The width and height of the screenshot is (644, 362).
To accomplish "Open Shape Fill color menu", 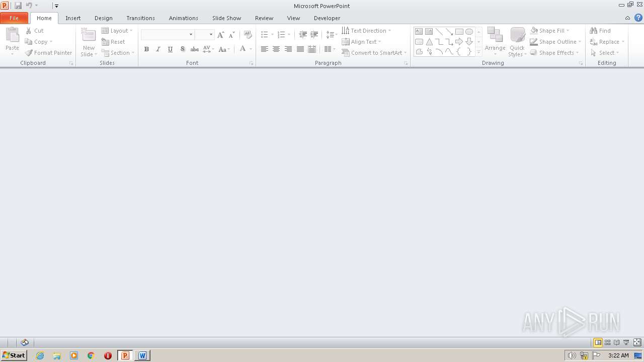I will point(549,31).
